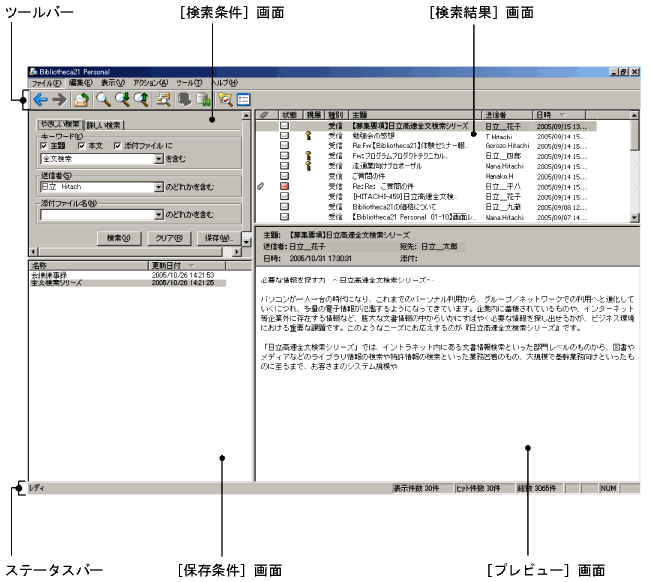652x582 pixels.
Task: Click envelope icon of [HITACHI-459] row
Action: (284, 197)
